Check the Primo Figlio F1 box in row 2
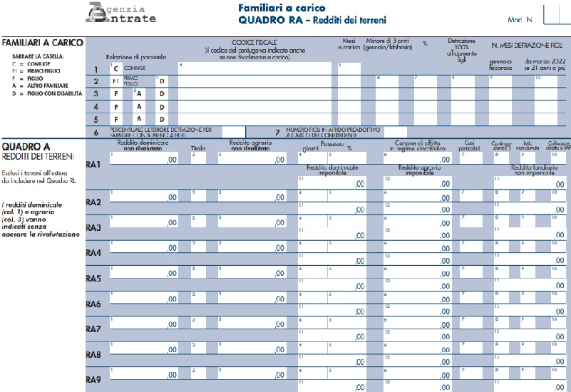The width and height of the screenshot is (571, 392). click(115, 81)
